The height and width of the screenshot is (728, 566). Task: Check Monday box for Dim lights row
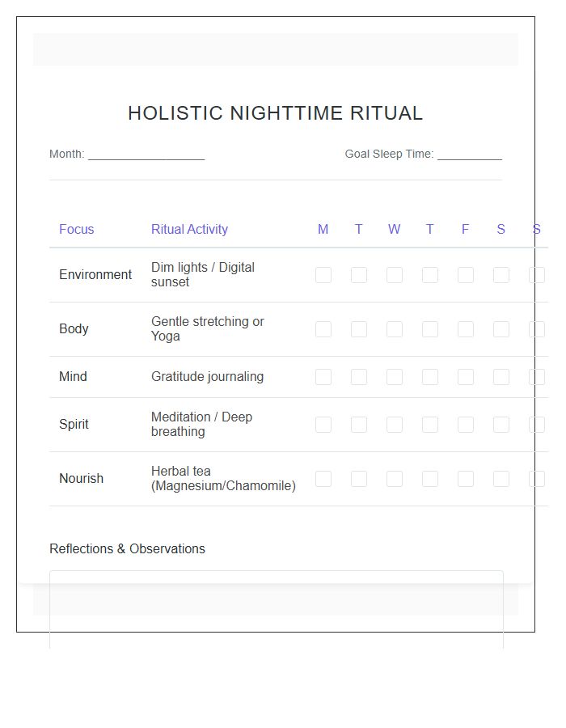point(323,275)
